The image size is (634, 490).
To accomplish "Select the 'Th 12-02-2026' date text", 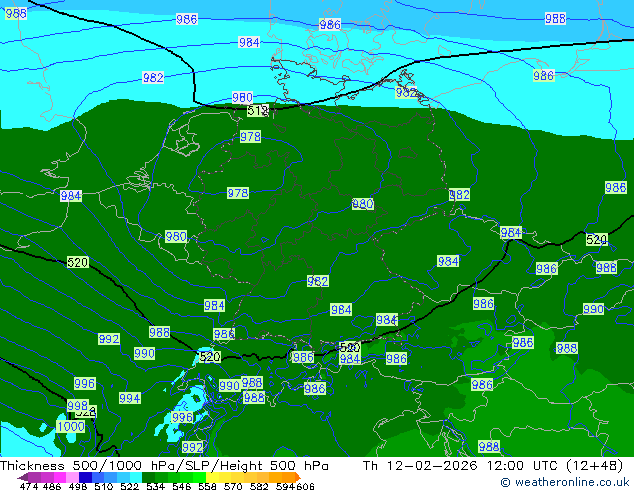I will (420, 466).
